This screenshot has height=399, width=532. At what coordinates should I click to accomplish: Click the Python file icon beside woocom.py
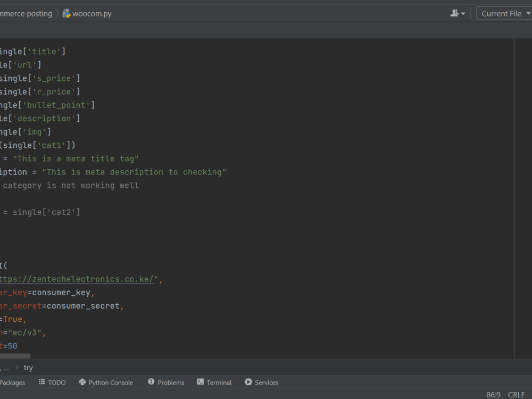66,14
